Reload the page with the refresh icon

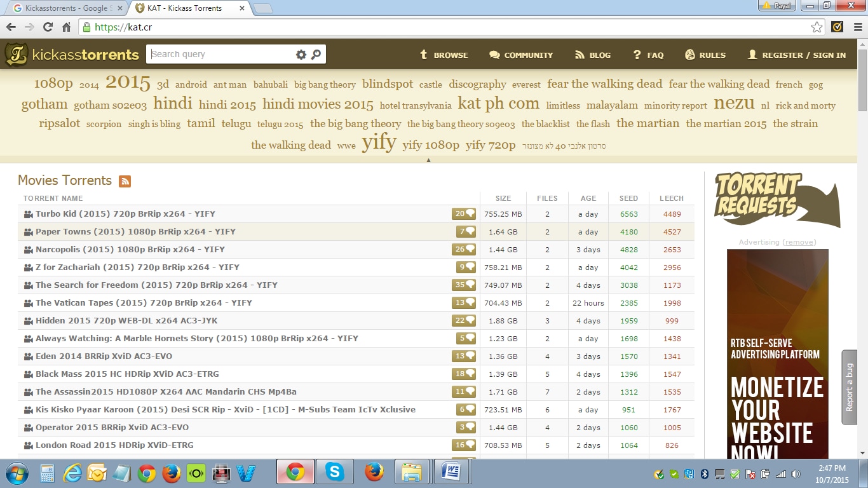[x=48, y=27]
